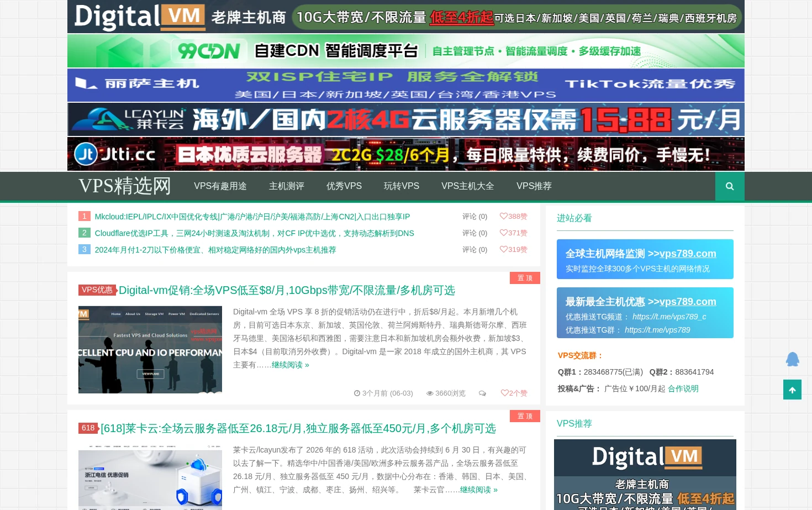Click the heart 2个赞 on Digital-vm post
Viewport: 812px width, 510px height.
(x=514, y=393)
